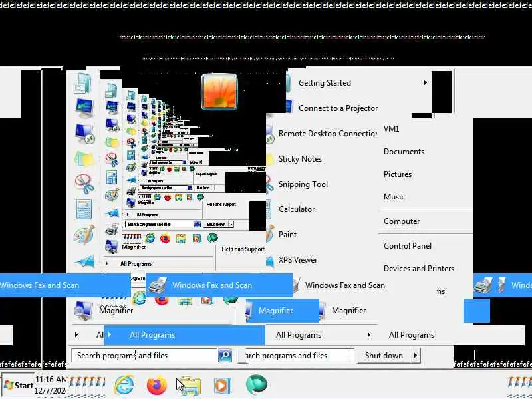The width and height of the screenshot is (532, 399).
Task: Open Snipping Tool entry
Action: click(303, 184)
